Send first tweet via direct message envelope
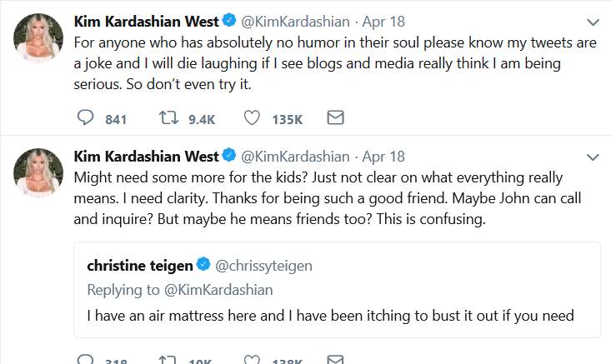This screenshot has height=364, width=611. coord(335,119)
